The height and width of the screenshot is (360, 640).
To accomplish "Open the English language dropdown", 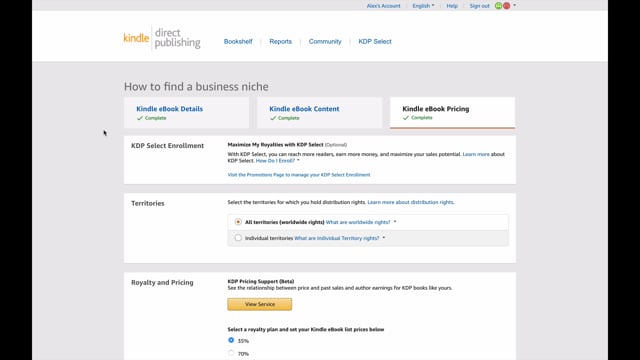I will pos(423,6).
